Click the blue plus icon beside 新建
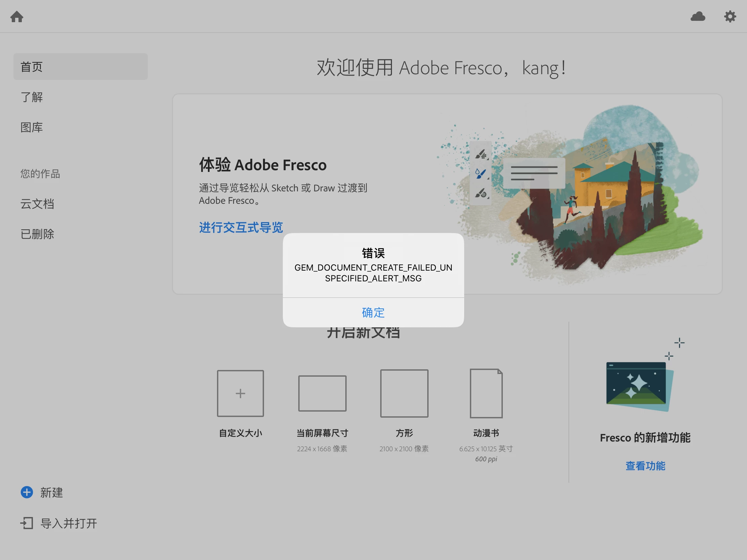Screen dimensions: 747x560 (x=27, y=492)
